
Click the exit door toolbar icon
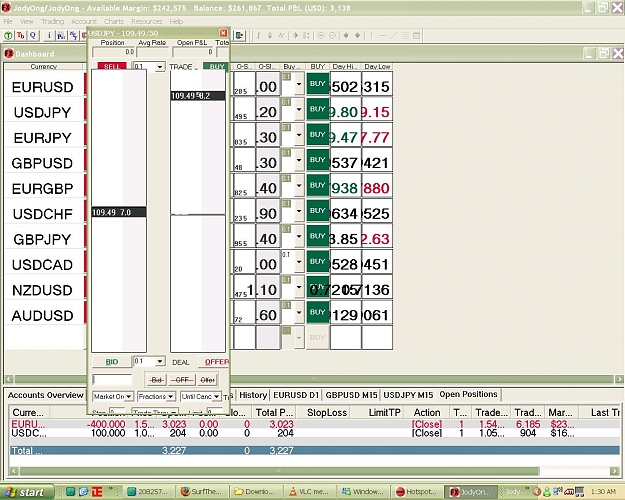point(239,35)
